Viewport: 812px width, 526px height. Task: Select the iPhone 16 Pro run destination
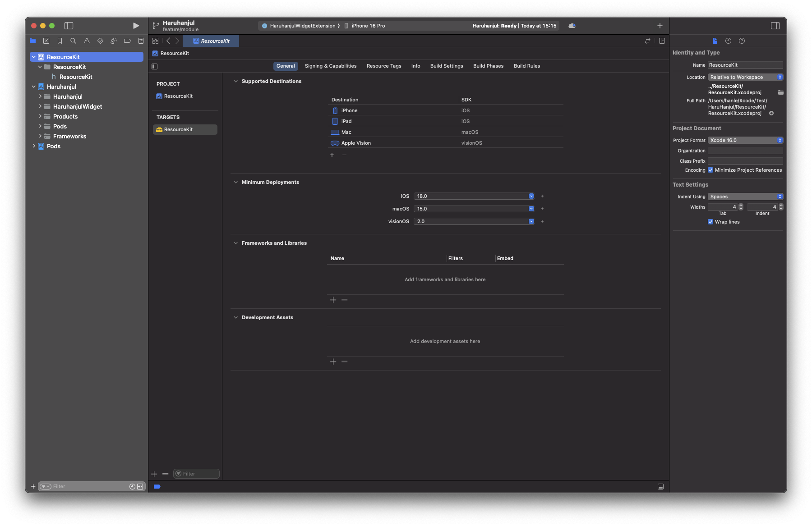click(x=364, y=26)
